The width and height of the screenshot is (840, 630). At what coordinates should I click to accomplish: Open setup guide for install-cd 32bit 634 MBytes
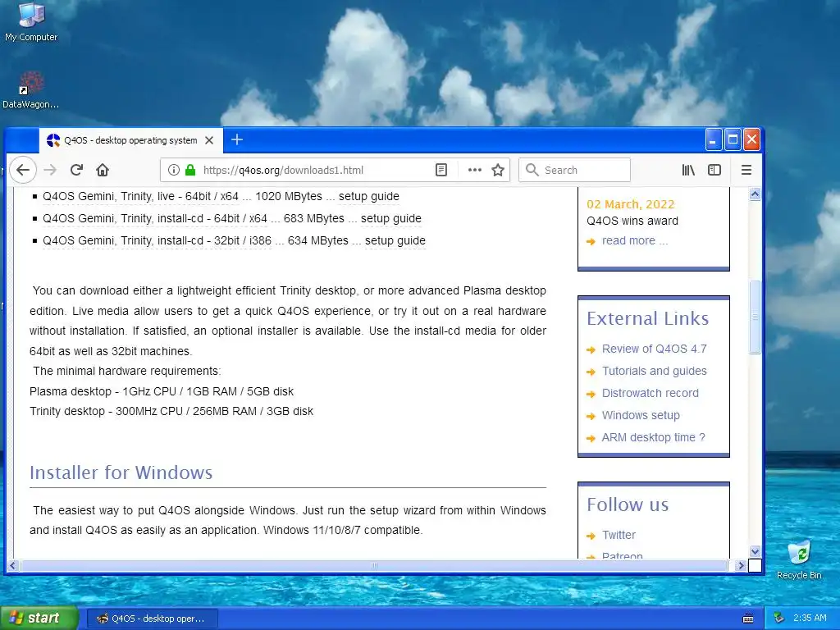pyautogui.click(x=395, y=240)
